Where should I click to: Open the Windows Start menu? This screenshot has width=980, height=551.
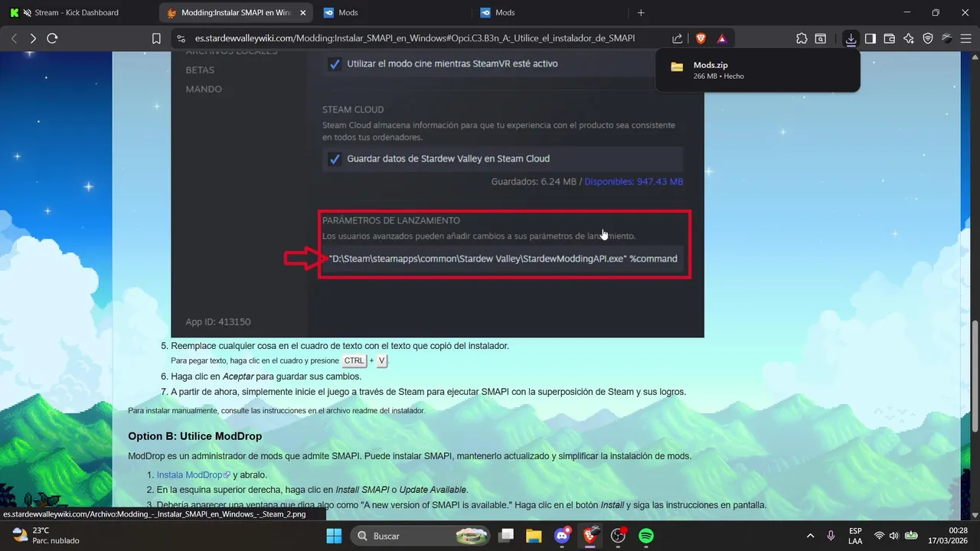pyautogui.click(x=334, y=536)
